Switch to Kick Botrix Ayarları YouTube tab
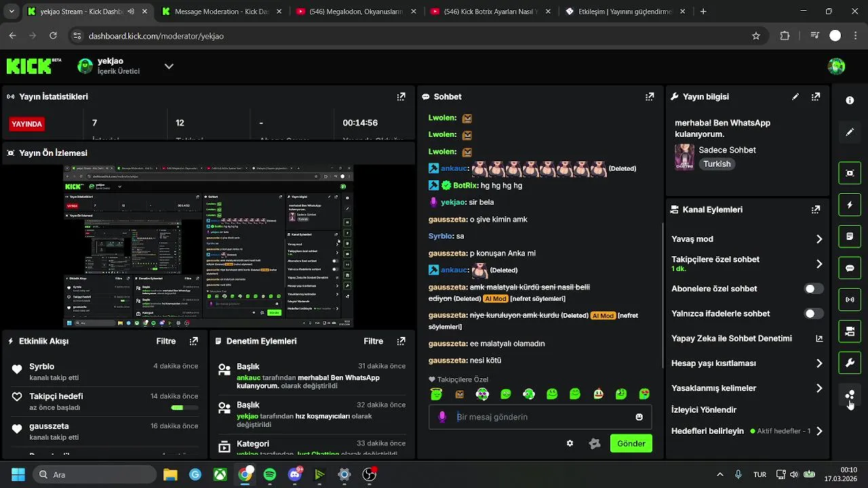 click(x=491, y=12)
